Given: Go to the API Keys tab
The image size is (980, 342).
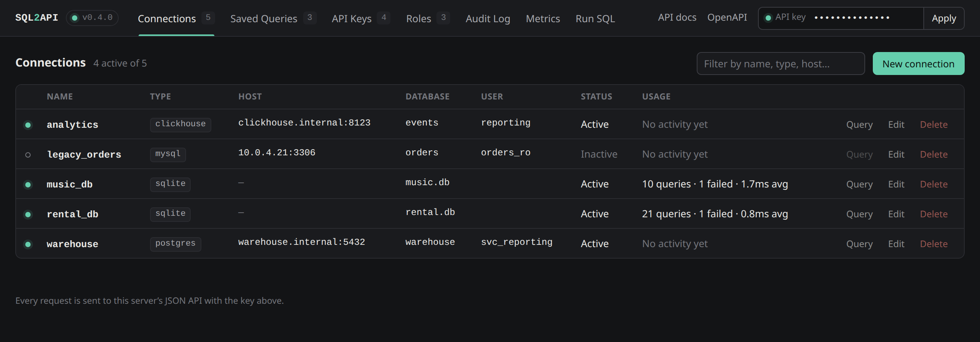Looking at the screenshot, I should pyautogui.click(x=361, y=18).
